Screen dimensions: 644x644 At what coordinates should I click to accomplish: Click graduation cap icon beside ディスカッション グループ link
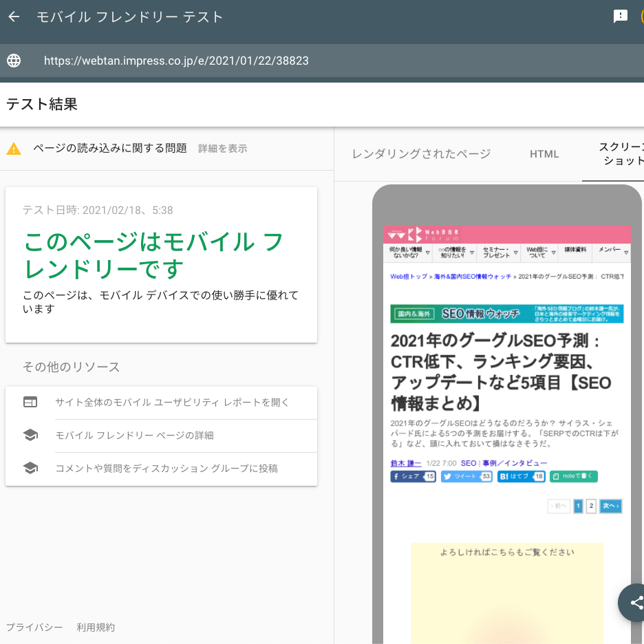coord(30,469)
